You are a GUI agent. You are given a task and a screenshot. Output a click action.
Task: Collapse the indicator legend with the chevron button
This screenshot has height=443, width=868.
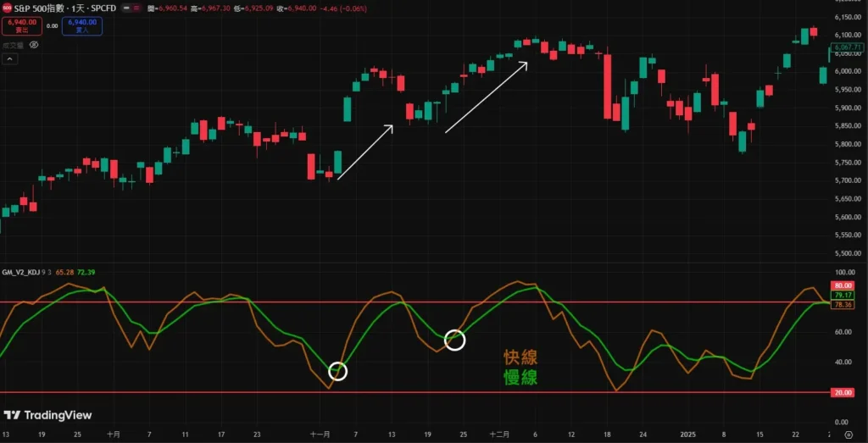pos(9,59)
